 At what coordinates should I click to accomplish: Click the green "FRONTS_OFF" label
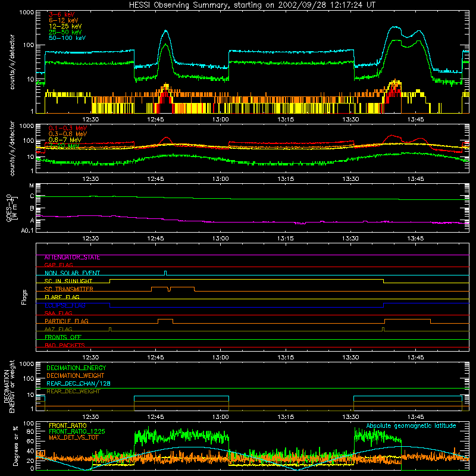(x=63, y=337)
